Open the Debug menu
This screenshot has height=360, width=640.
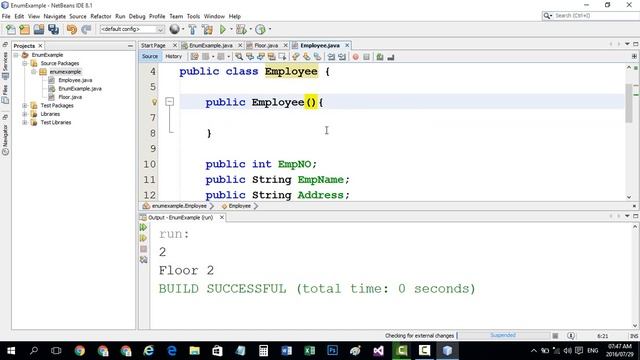137,16
